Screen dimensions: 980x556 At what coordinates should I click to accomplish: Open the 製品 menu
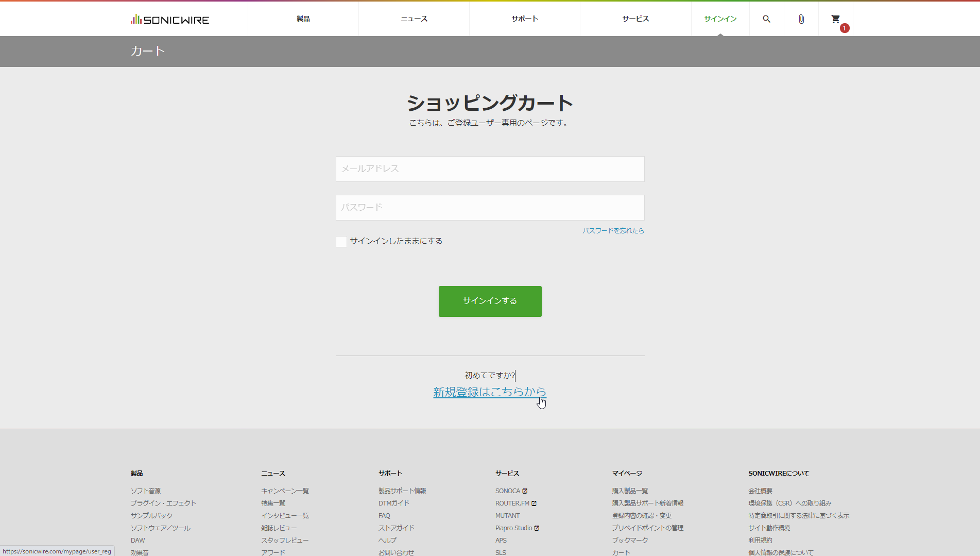click(303, 19)
